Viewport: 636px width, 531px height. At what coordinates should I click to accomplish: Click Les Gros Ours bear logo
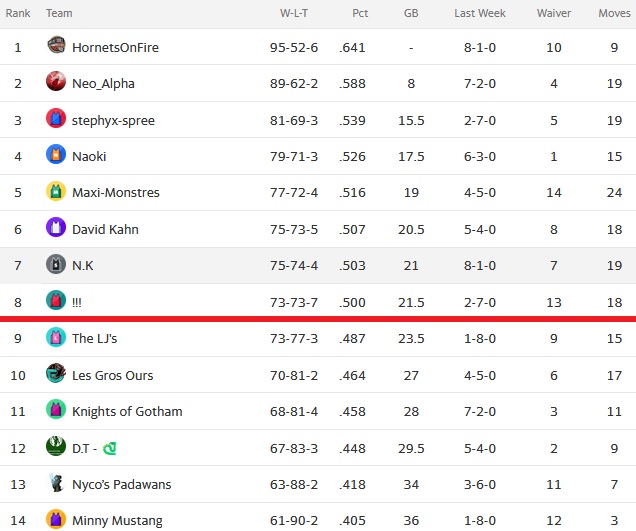(56, 373)
